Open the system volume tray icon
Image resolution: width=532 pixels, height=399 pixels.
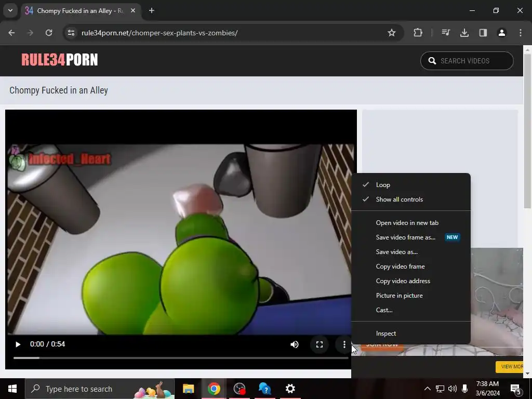[x=453, y=389]
